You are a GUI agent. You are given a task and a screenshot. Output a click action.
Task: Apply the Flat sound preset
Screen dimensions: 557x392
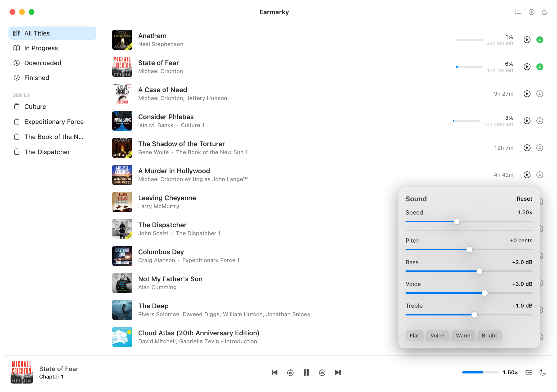(414, 336)
